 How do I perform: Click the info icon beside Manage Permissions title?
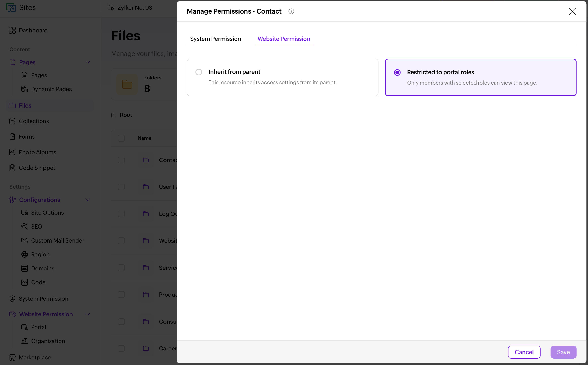[x=291, y=11]
